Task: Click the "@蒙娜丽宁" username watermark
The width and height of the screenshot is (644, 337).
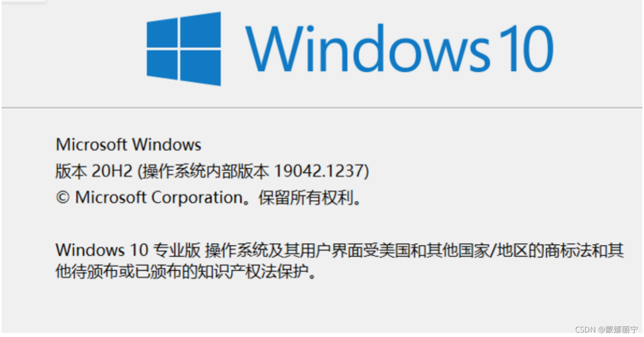Action: [x=618, y=330]
